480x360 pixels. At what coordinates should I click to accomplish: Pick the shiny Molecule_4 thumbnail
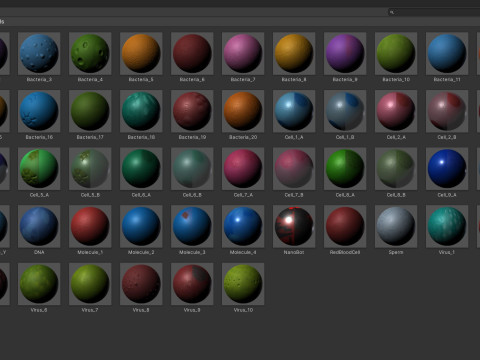243,226
